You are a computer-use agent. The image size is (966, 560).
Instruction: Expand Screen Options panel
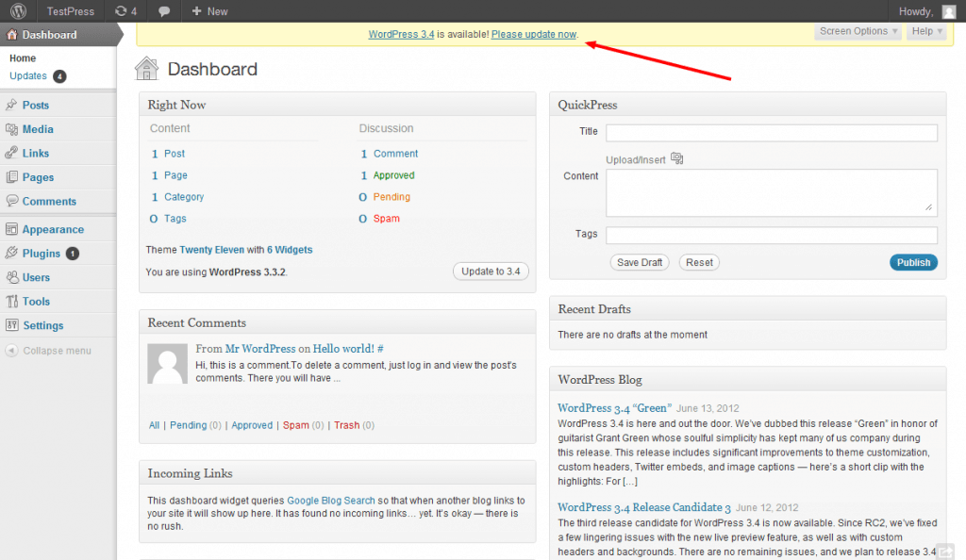(x=858, y=31)
